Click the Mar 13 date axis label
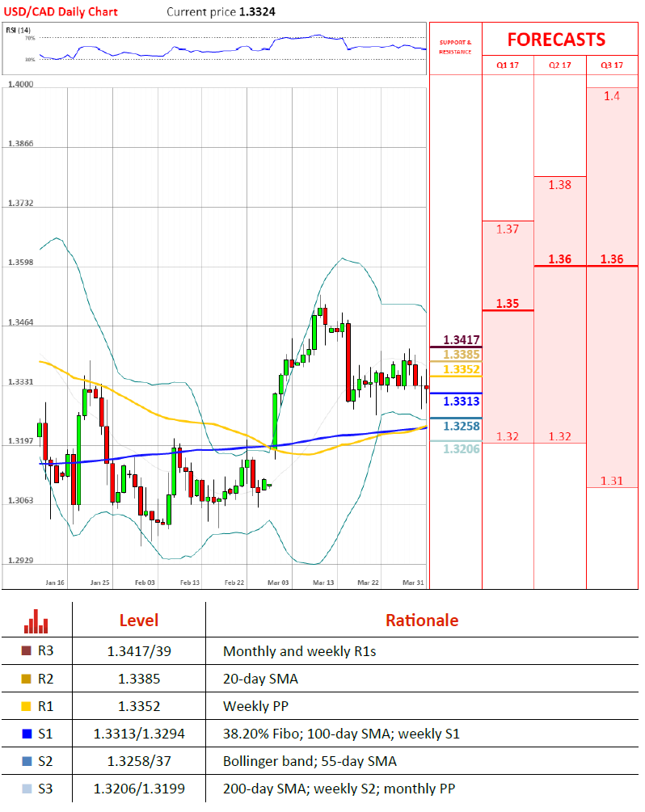Image resolution: width=645 pixels, height=812 pixels. click(x=323, y=583)
